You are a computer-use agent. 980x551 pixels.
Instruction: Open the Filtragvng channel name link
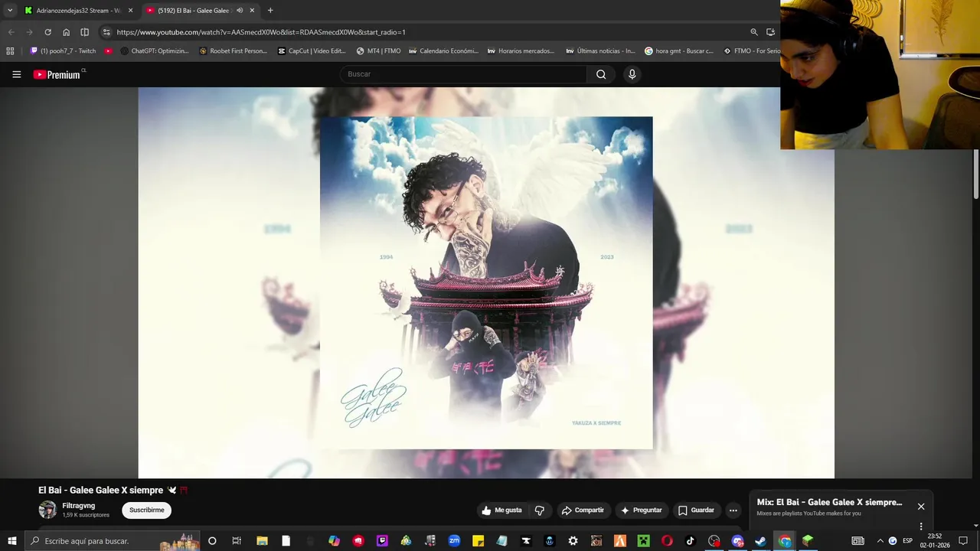(79, 506)
